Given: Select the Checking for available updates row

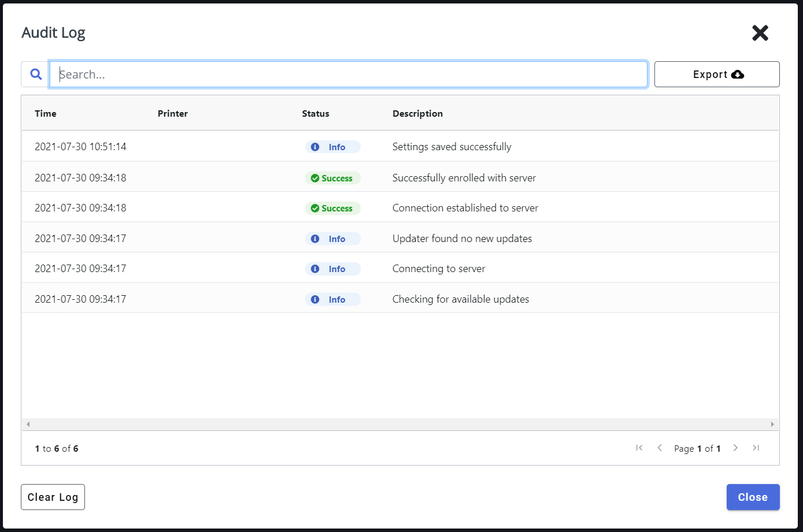Looking at the screenshot, I should point(460,299).
